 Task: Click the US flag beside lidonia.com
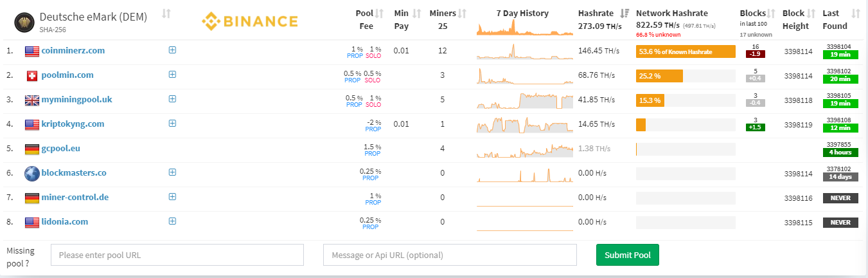pos(31,222)
